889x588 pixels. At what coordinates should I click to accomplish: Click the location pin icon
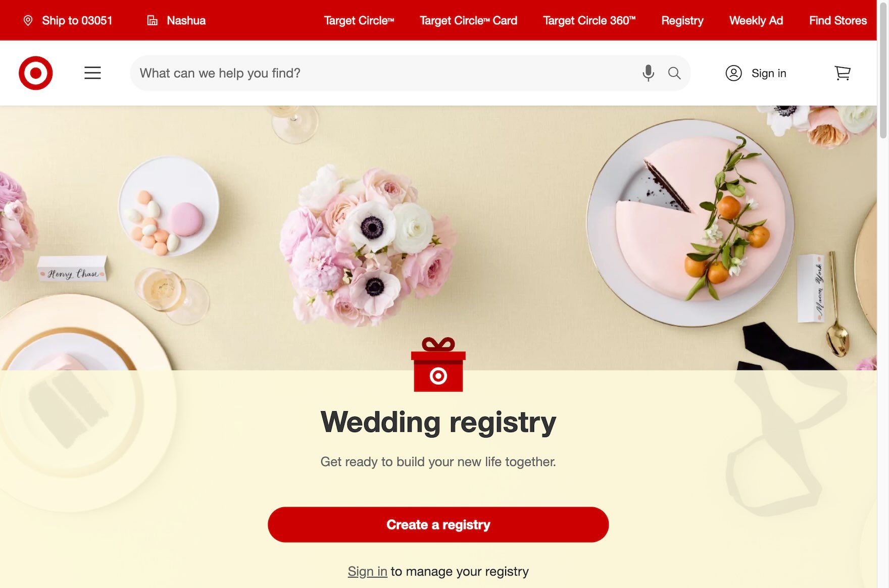[28, 21]
